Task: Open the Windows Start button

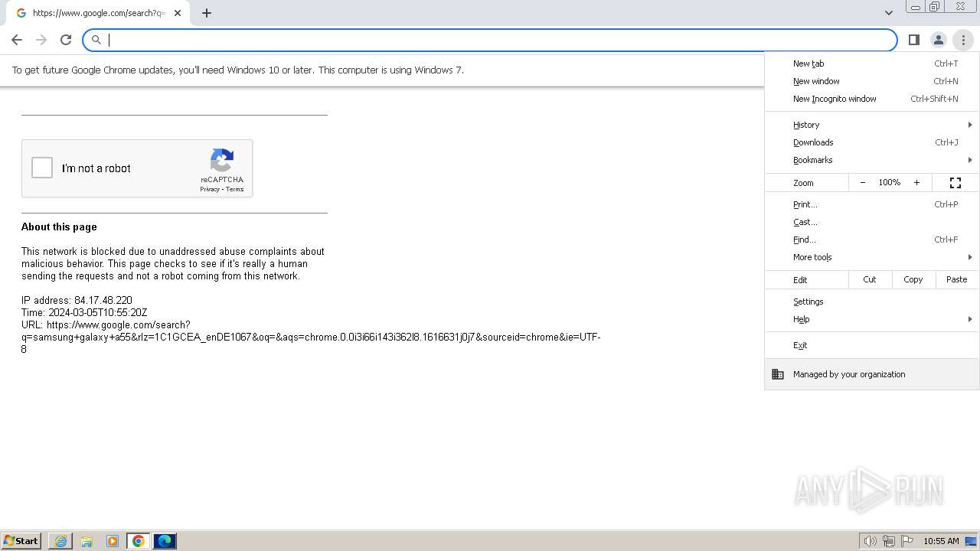Action: pyautogui.click(x=21, y=540)
